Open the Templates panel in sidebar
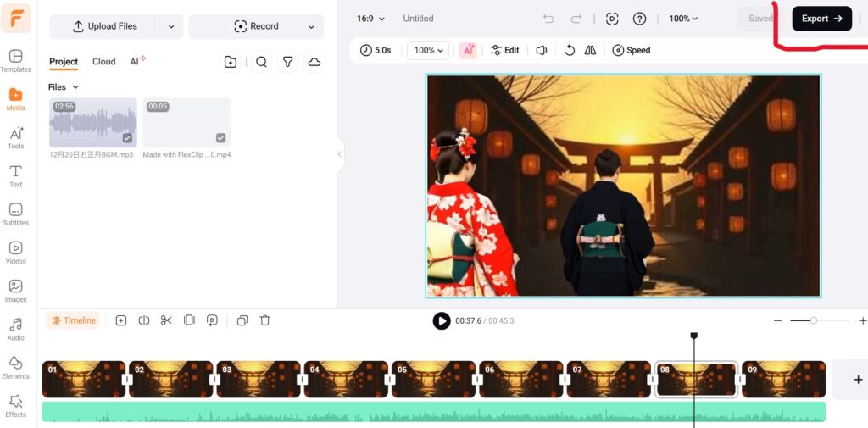This screenshot has height=428, width=868. [15, 61]
